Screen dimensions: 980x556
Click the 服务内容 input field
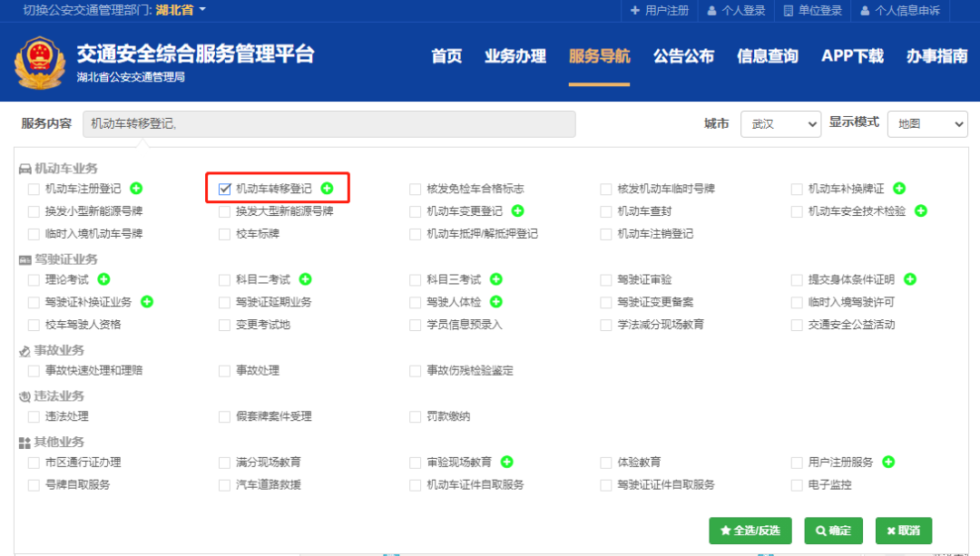click(328, 123)
